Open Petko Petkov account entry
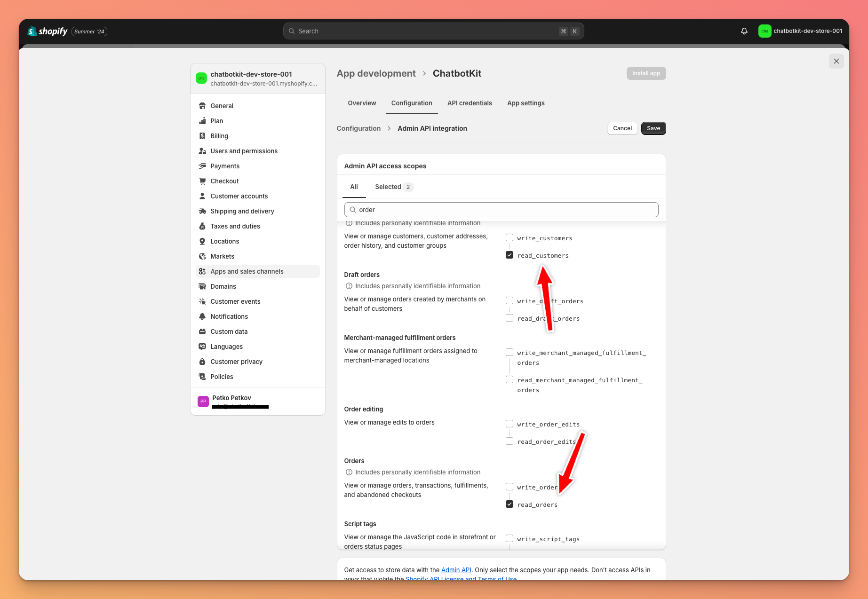Screen dimensions: 868x599 [x=258, y=402]
